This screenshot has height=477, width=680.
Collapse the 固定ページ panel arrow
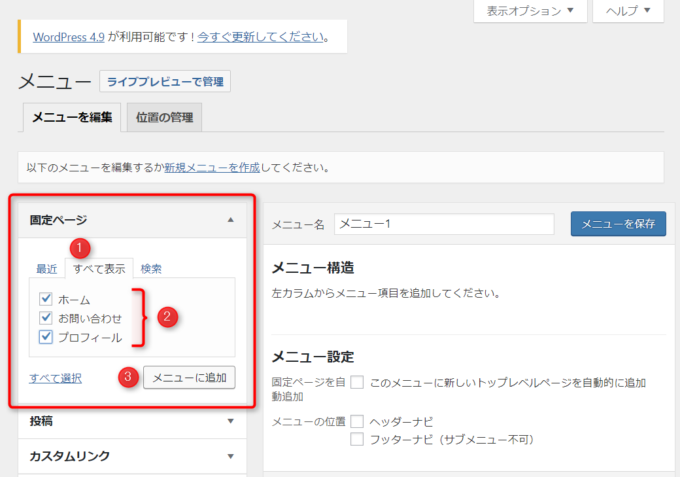coord(231,219)
